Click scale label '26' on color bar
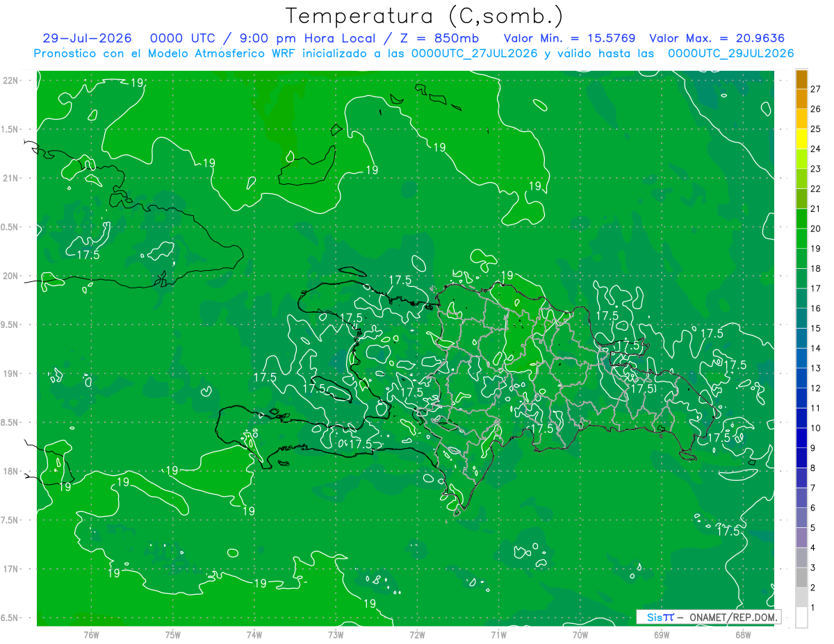 tap(816, 109)
